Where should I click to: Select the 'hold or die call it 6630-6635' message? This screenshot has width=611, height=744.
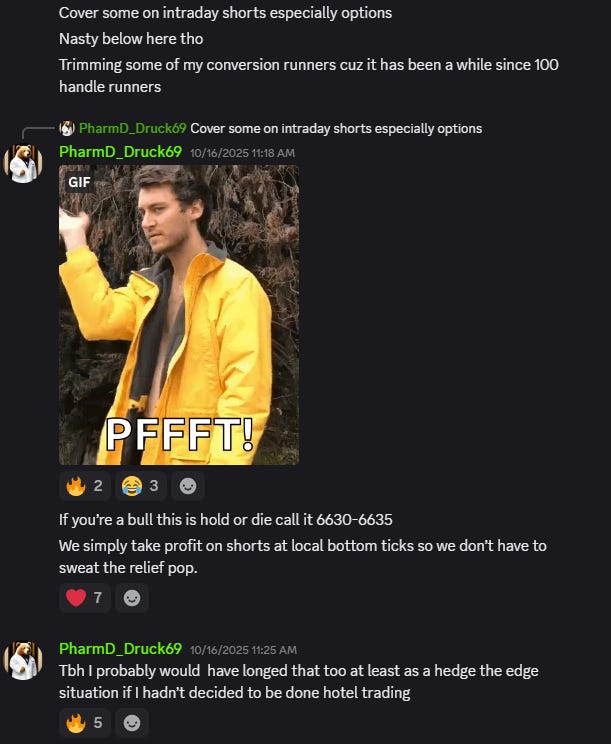point(226,520)
